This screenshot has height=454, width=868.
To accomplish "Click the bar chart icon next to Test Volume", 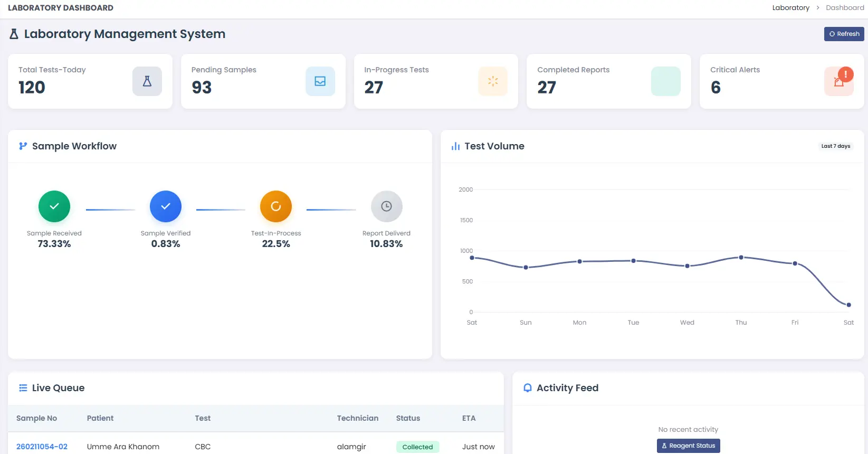I will click(x=455, y=146).
